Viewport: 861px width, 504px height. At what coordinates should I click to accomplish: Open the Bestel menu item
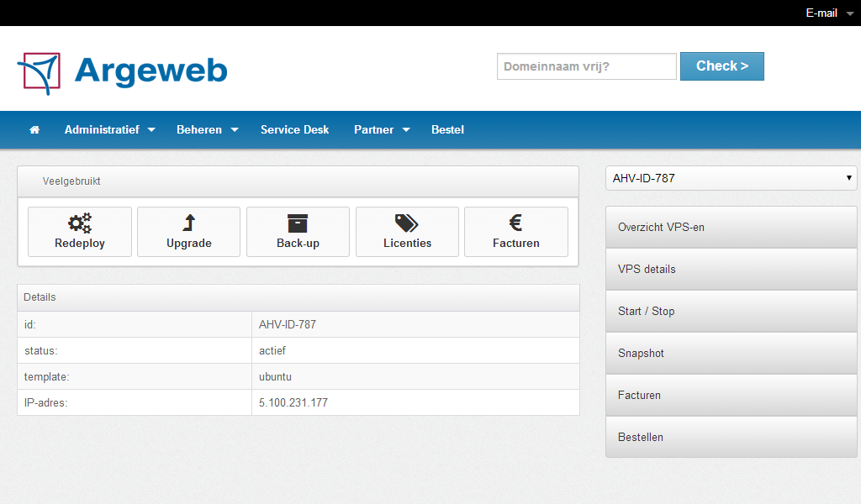[x=447, y=130]
